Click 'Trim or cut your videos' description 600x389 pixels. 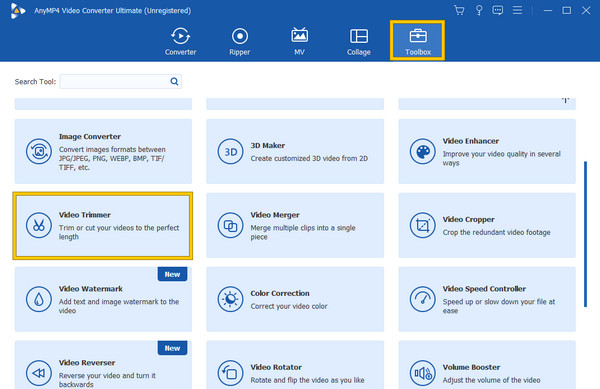point(119,232)
